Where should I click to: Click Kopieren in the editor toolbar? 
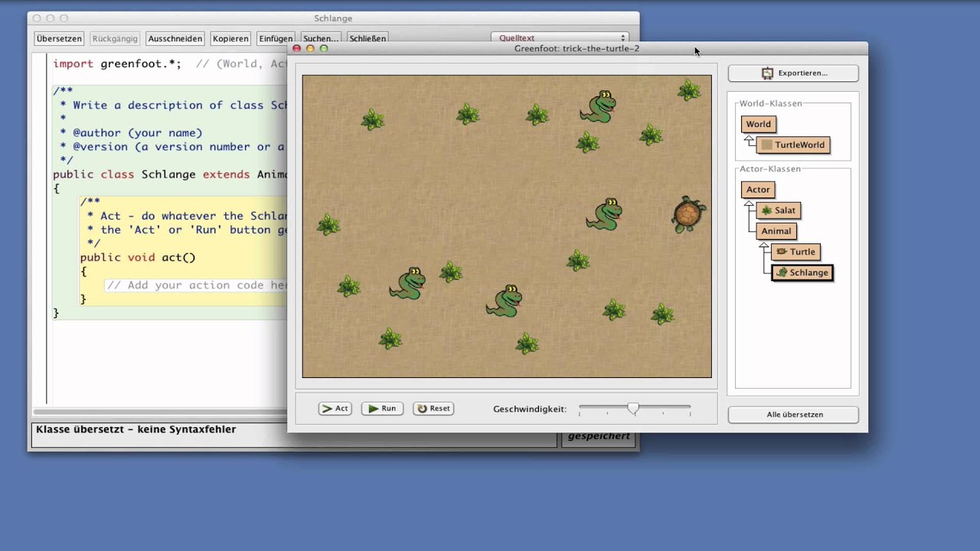[230, 38]
